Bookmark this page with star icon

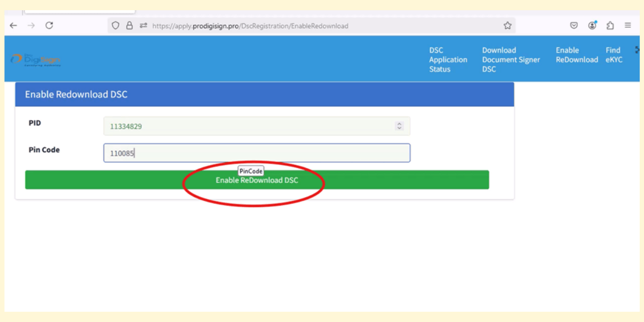point(507,25)
